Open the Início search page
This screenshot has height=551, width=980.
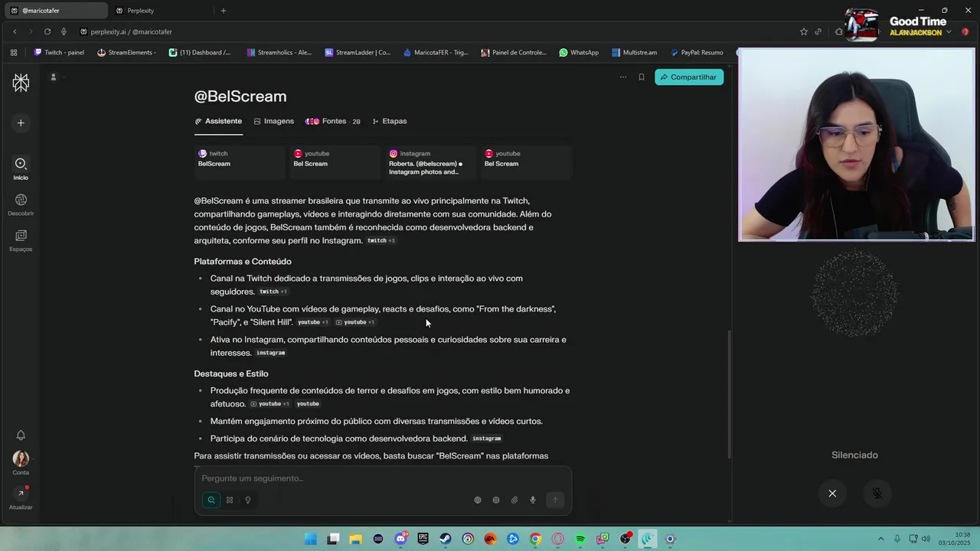pos(21,168)
